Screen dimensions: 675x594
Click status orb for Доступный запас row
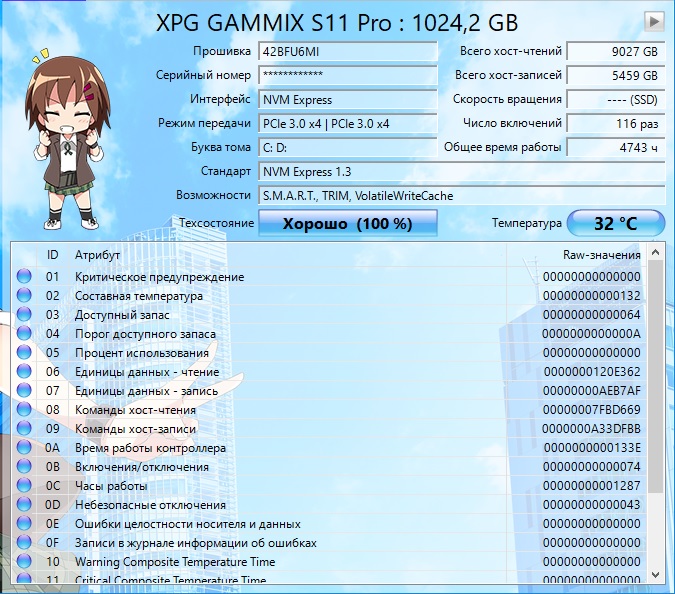coord(24,314)
